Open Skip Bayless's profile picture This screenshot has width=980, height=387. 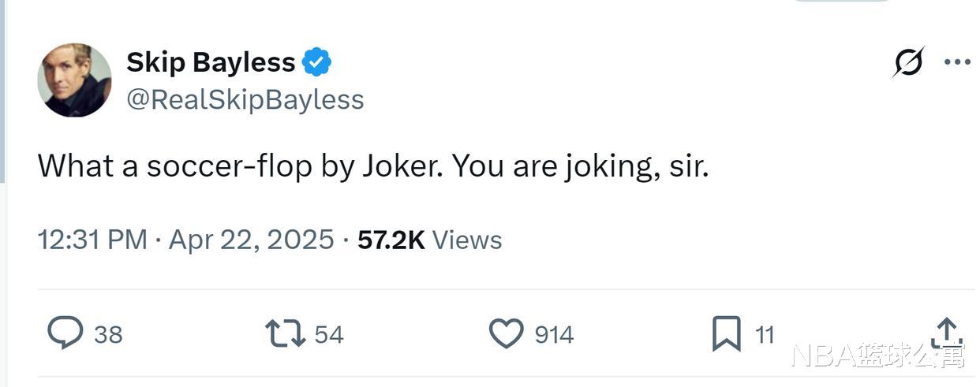[74, 80]
